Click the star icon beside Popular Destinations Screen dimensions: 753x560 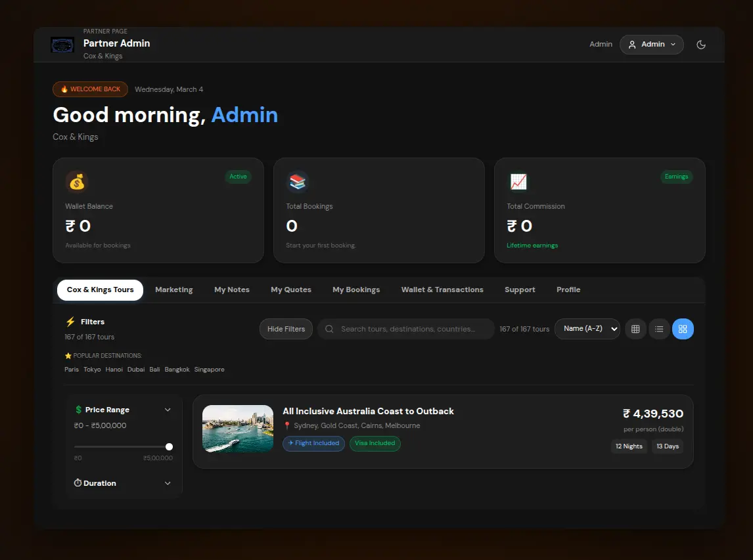pyautogui.click(x=68, y=356)
